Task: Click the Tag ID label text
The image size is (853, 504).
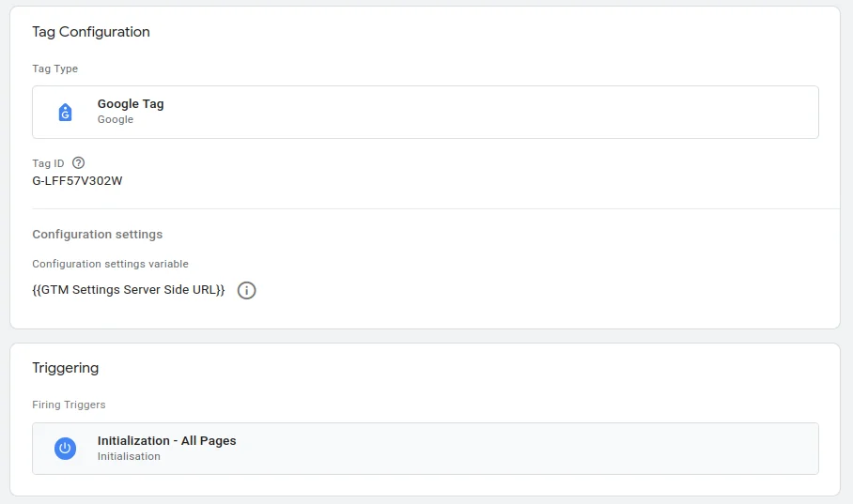Action: 48,163
